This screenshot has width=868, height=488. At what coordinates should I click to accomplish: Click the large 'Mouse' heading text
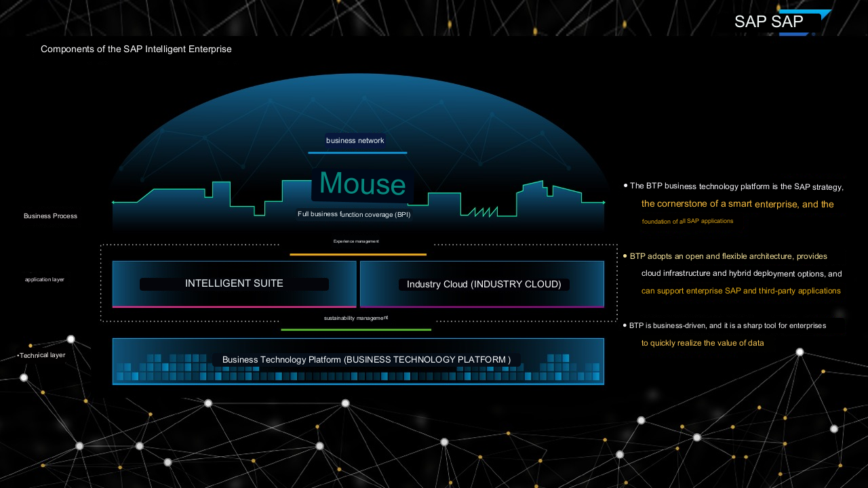(363, 184)
